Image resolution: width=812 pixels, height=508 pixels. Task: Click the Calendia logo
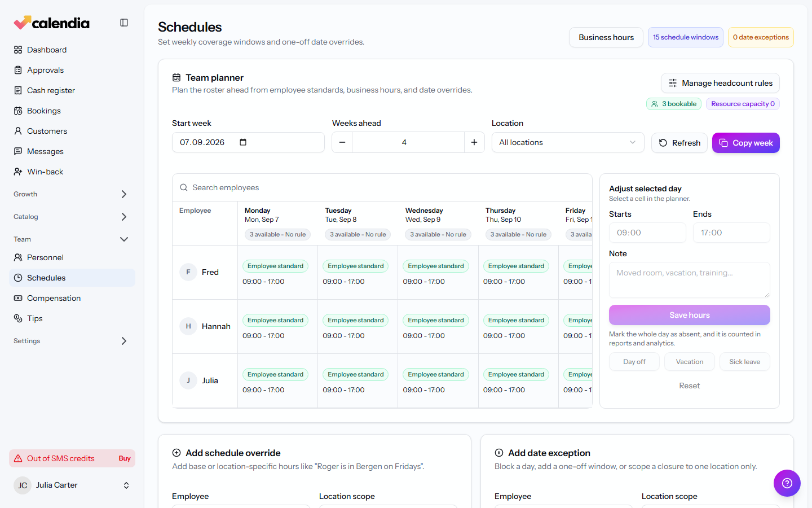coord(52,23)
